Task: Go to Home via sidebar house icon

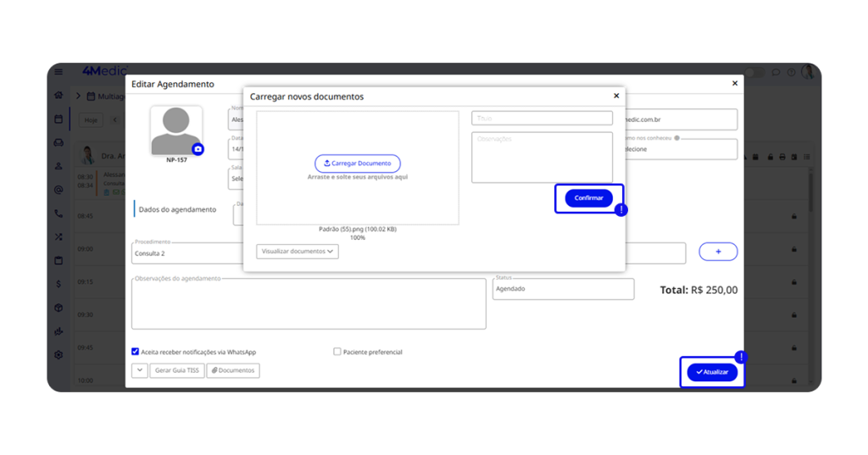Action: [58, 95]
